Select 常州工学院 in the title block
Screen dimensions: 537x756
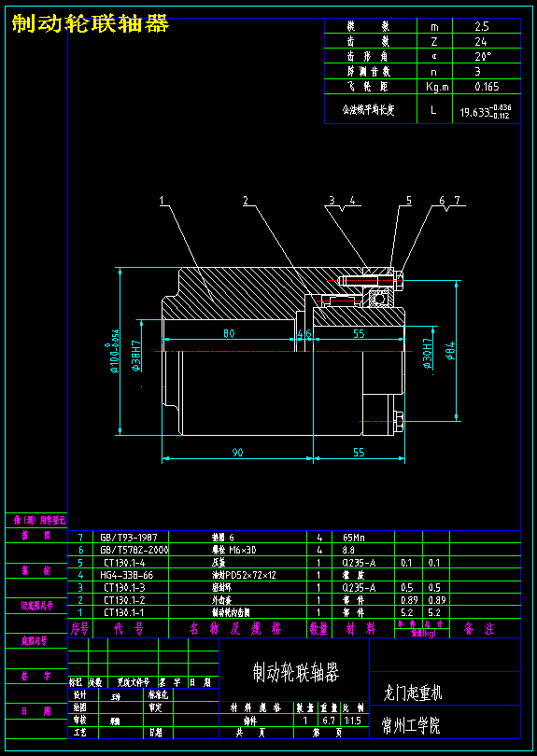[x=411, y=724]
